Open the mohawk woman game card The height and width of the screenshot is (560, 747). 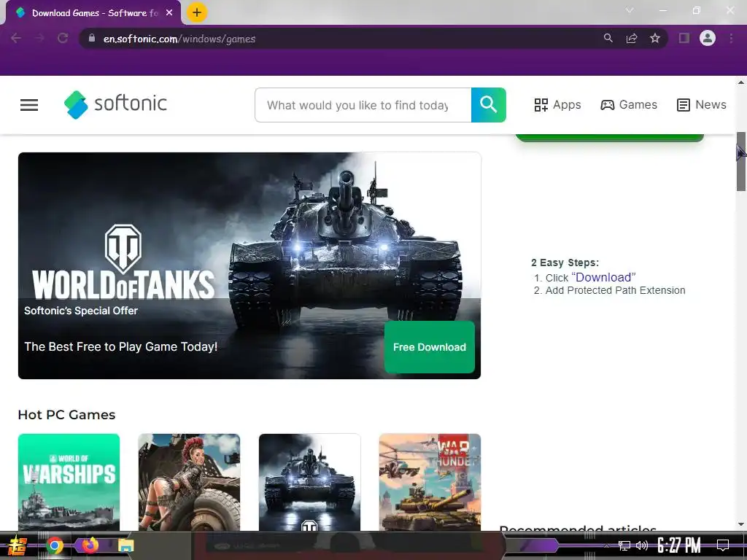(x=189, y=482)
